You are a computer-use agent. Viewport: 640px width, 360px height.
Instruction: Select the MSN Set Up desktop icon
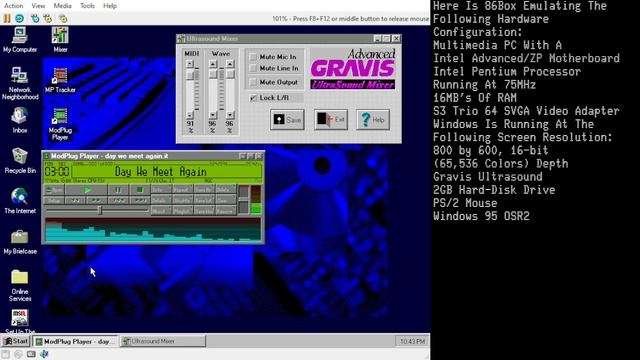click(20, 322)
